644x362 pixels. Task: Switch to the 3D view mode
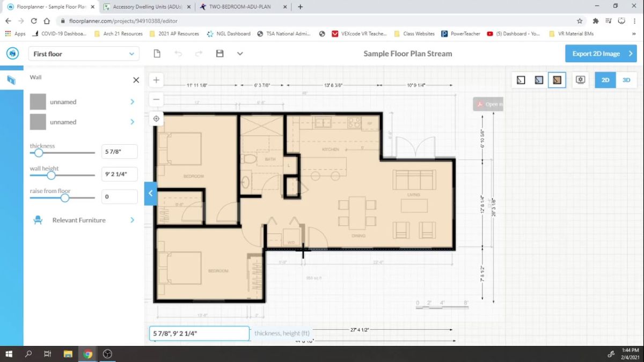click(625, 79)
